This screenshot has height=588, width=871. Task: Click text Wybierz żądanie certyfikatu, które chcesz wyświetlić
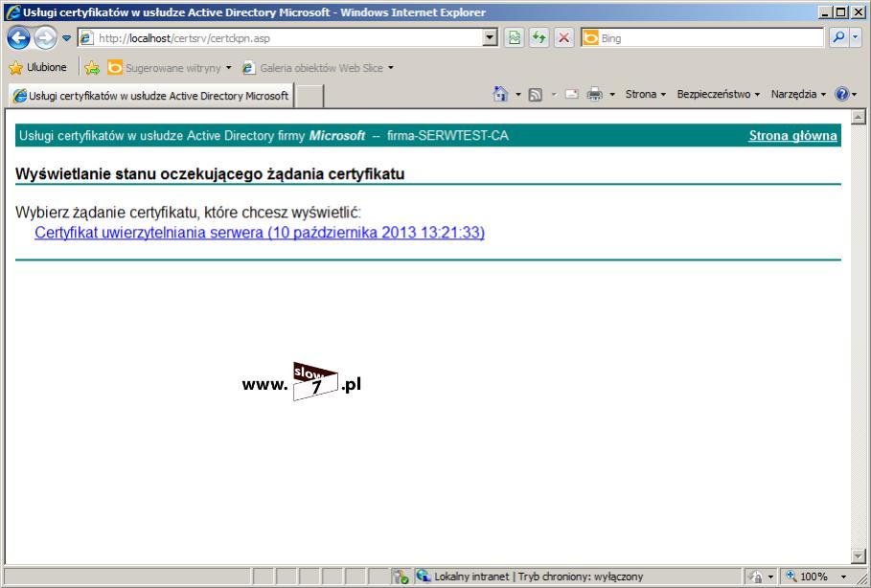pyautogui.click(x=189, y=212)
